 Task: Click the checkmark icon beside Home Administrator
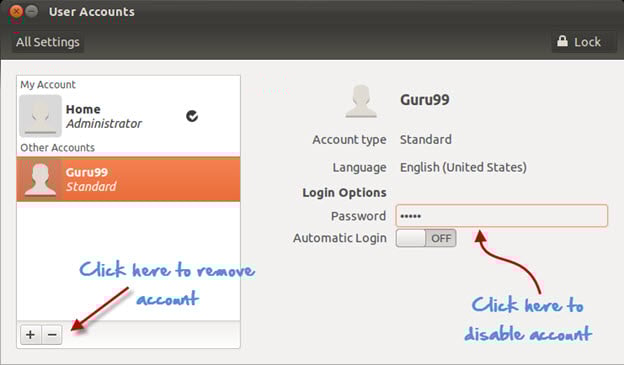pyautogui.click(x=192, y=116)
